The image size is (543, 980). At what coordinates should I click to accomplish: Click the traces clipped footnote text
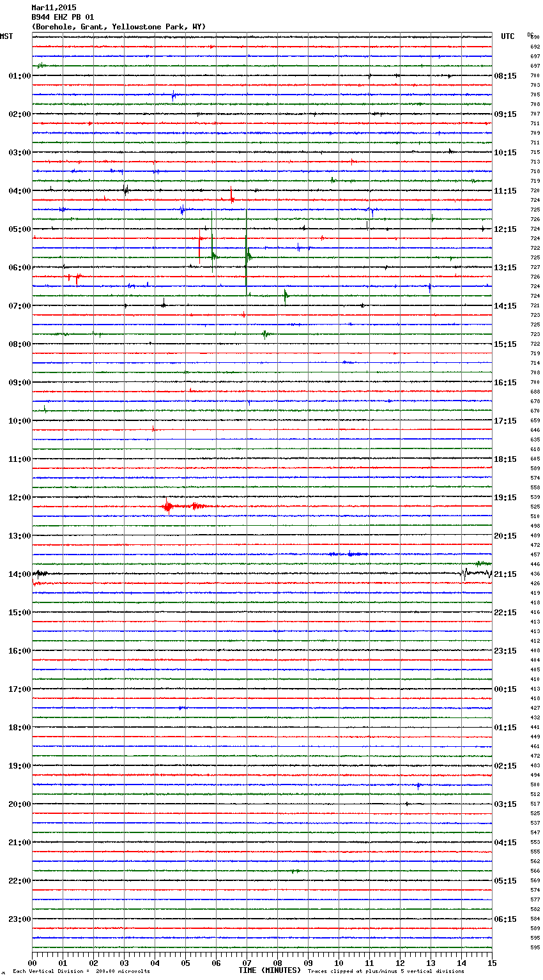pyautogui.click(x=386, y=971)
